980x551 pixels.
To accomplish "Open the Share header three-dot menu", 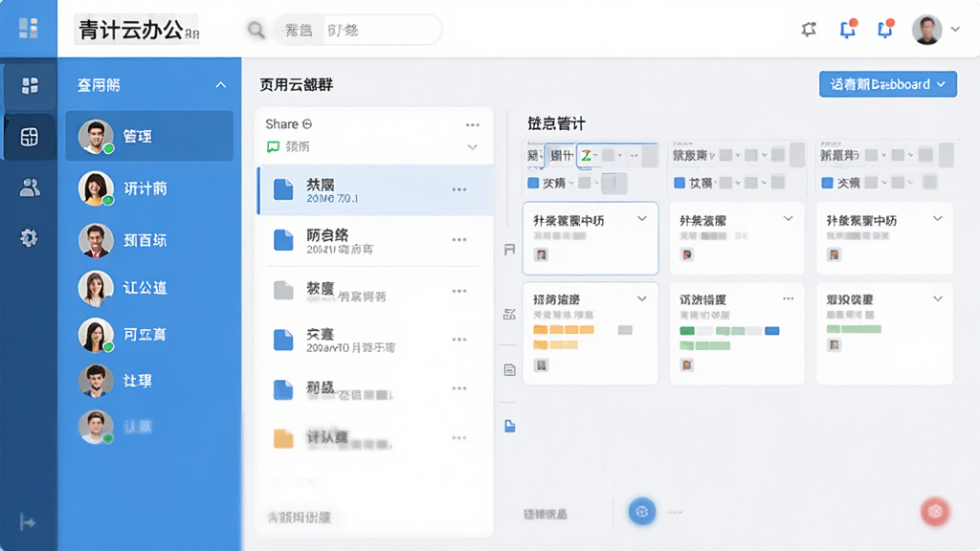I will tap(473, 125).
